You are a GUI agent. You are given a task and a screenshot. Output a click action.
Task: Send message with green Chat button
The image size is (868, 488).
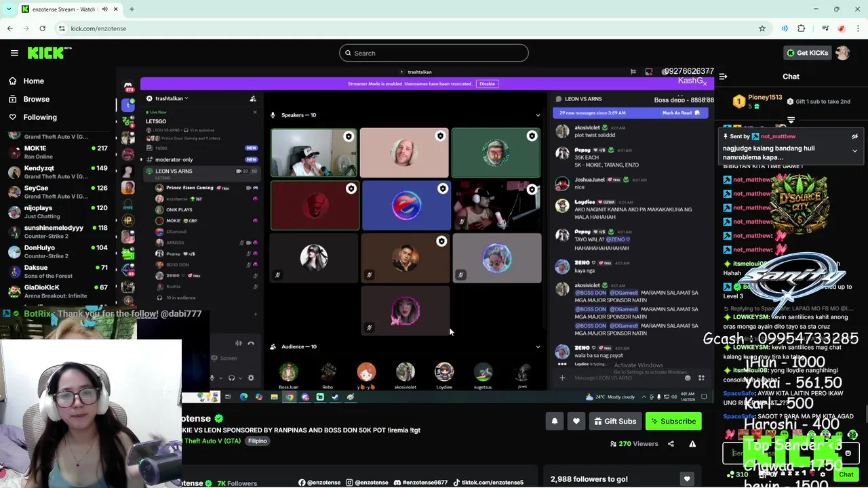(x=846, y=474)
